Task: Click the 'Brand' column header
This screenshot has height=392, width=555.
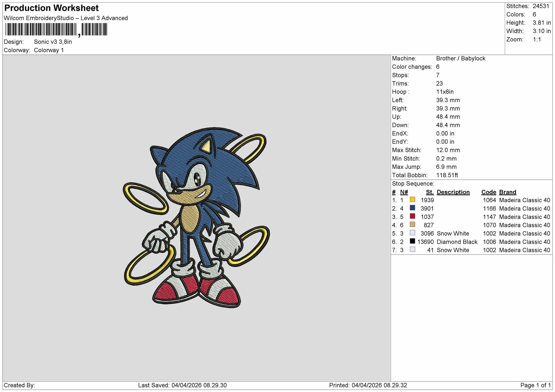Action: pos(508,192)
